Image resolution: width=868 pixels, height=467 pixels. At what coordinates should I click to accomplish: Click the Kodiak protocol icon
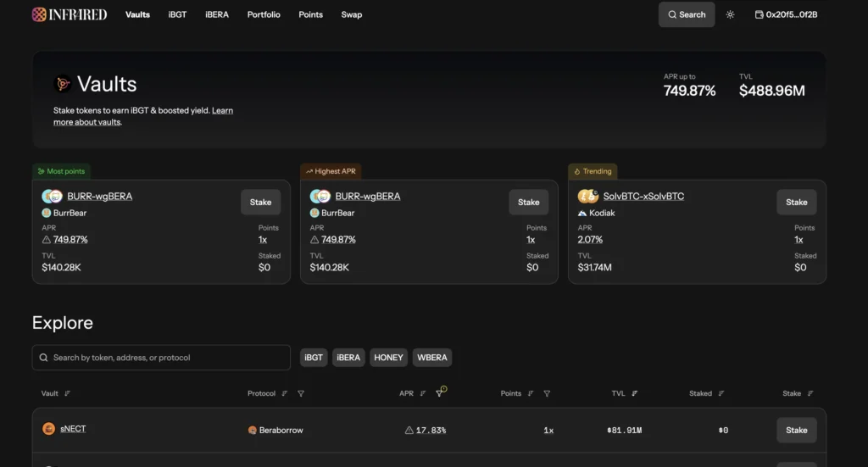582,213
